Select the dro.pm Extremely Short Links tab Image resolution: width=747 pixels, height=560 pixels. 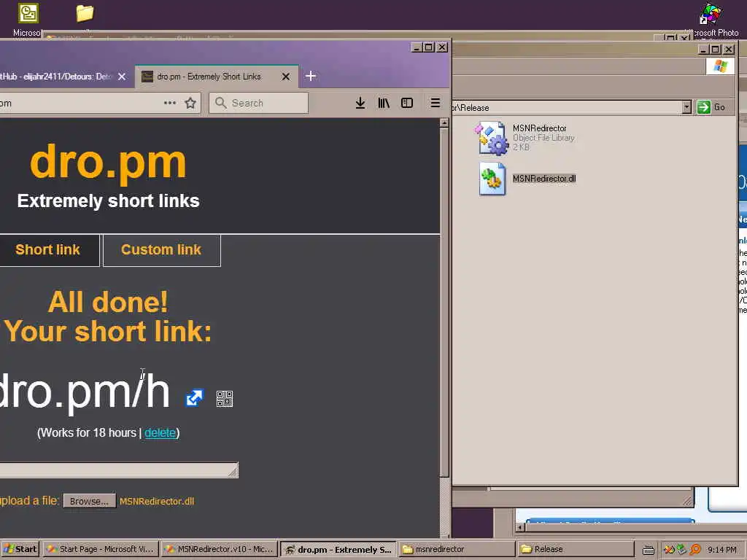[217, 76]
